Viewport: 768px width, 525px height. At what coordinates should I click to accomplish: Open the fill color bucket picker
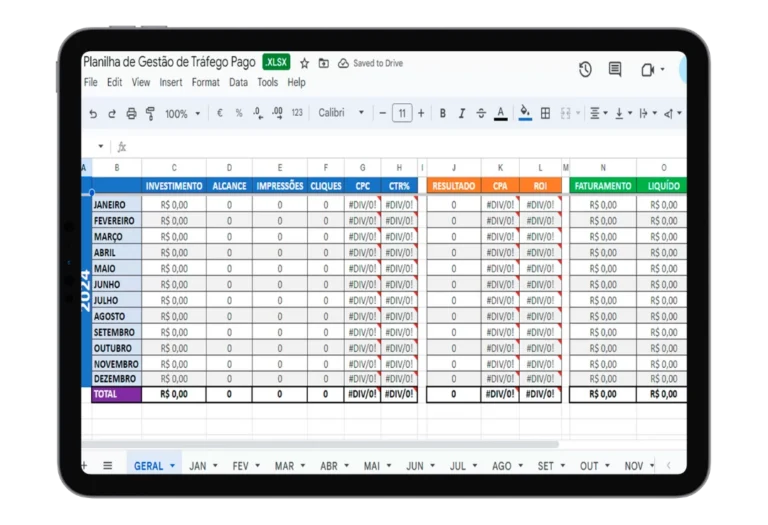pos(525,113)
